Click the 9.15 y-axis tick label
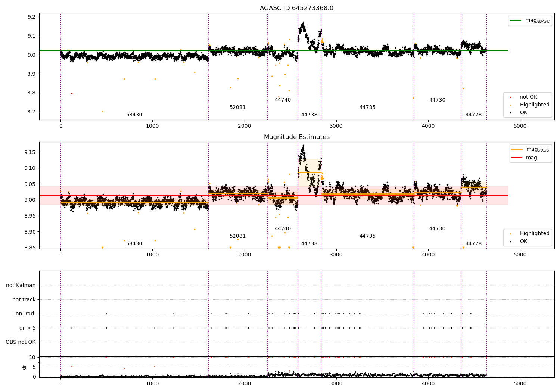Image resolution: width=560 pixels, height=392 pixels. (30, 152)
